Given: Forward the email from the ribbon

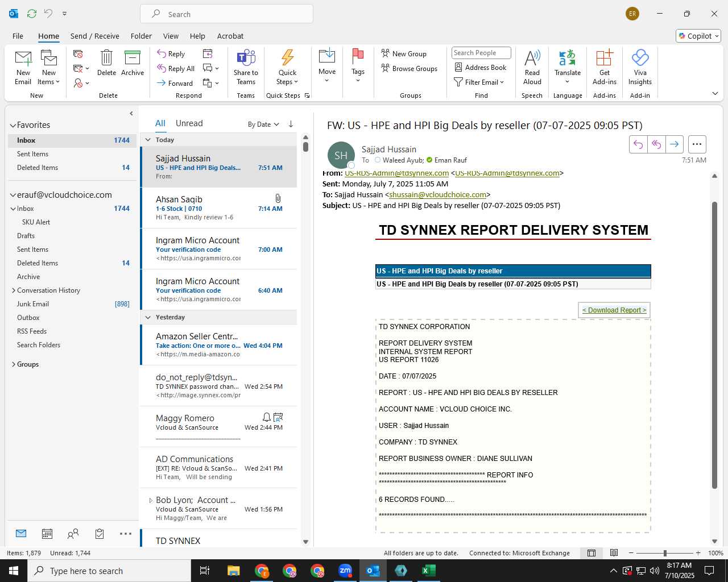Looking at the screenshot, I should pyautogui.click(x=175, y=83).
